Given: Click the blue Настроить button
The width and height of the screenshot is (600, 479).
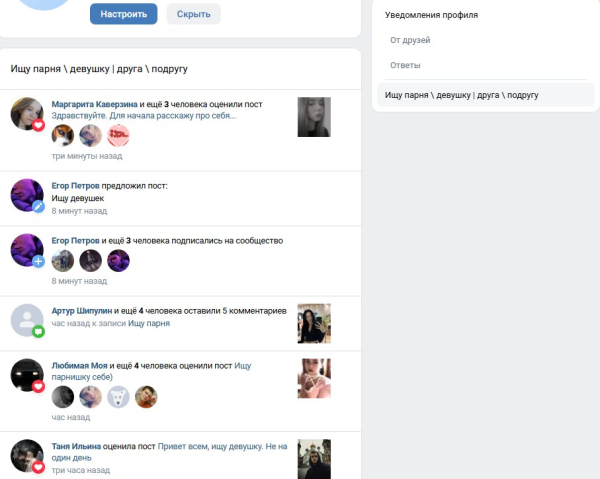Looking at the screenshot, I should coord(124,14).
